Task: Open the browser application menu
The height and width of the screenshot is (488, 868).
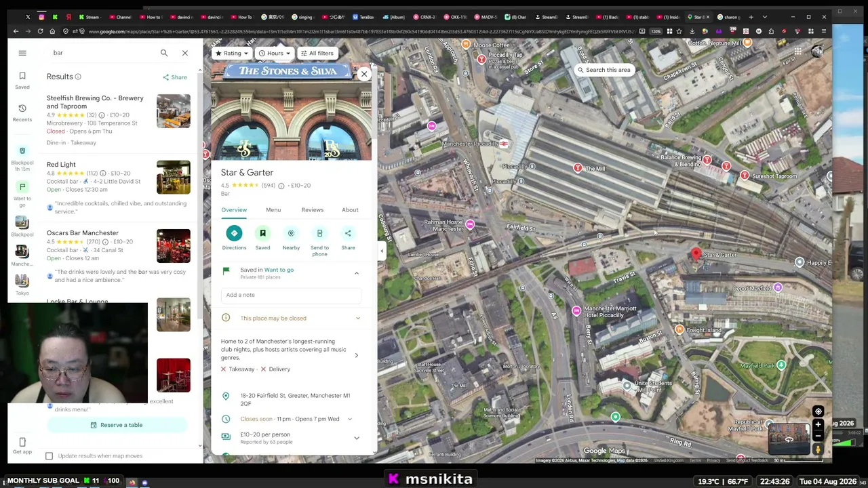Action: click(x=824, y=31)
